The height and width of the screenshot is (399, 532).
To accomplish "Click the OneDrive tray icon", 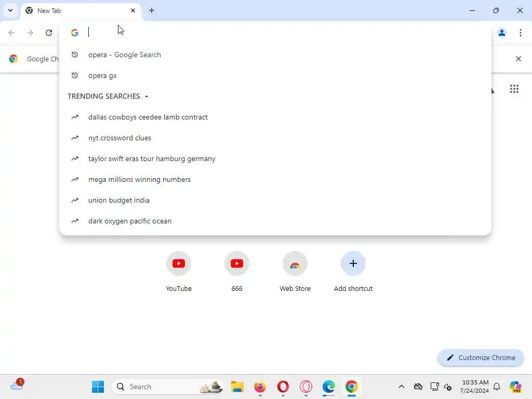I will [x=418, y=387].
